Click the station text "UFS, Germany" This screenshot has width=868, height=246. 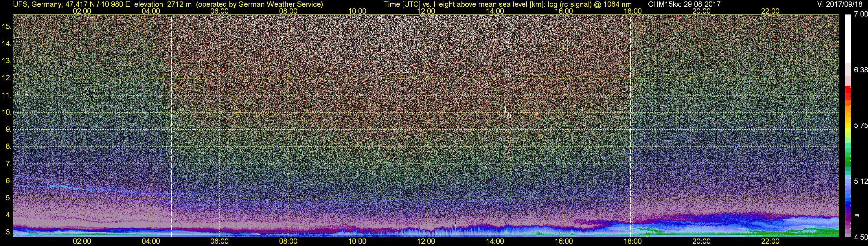point(37,4)
